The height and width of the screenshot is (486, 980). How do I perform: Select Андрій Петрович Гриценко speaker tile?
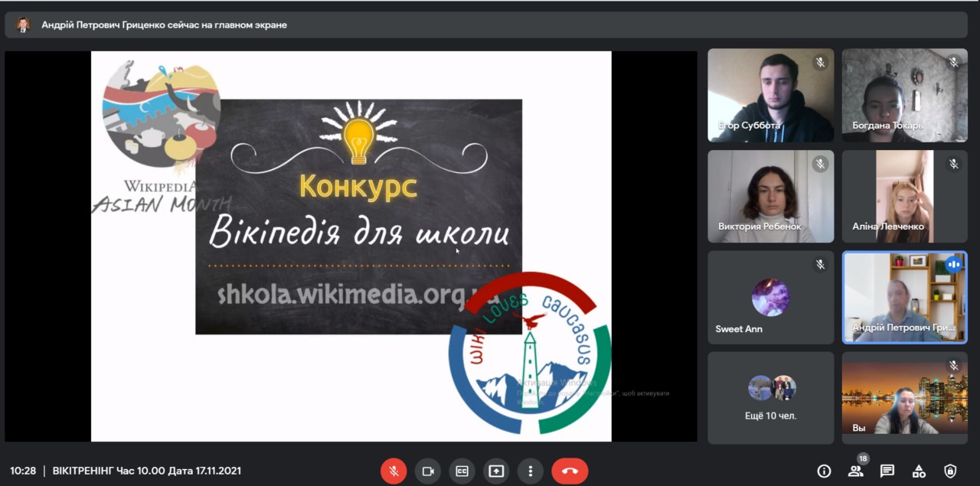point(905,298)
